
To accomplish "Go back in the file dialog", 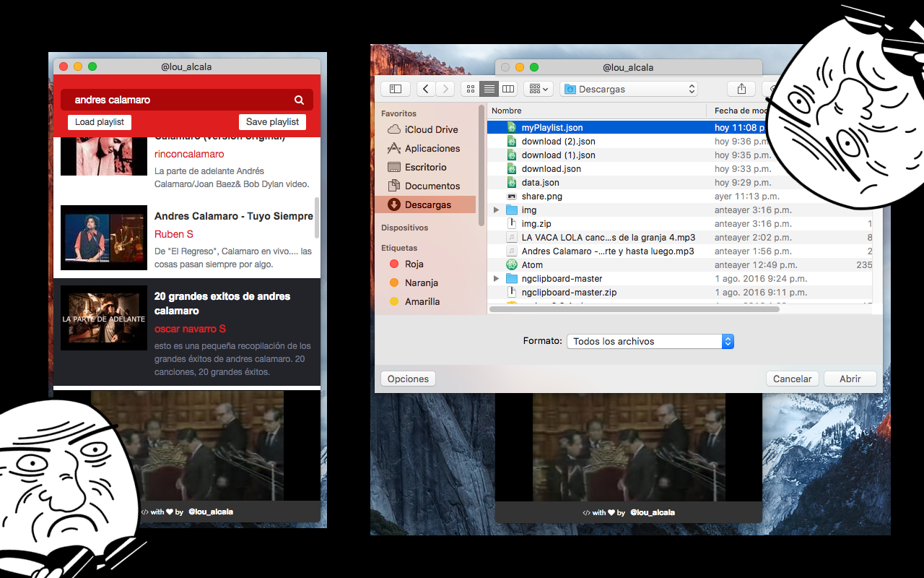I will tap(426, 89).
